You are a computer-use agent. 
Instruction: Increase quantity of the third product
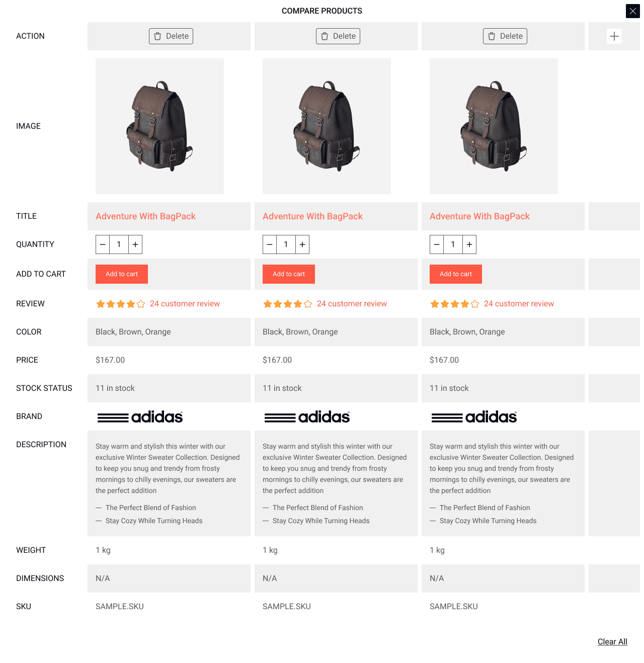coord(469,244)
